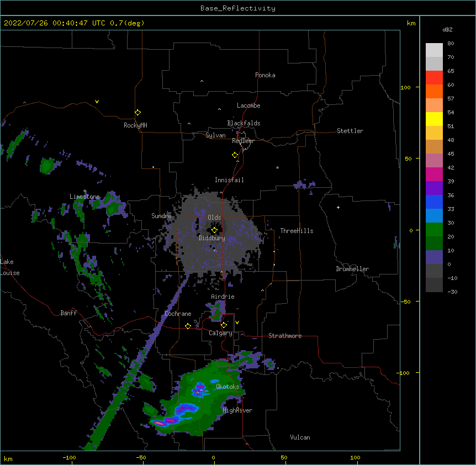Click the km label at bottom left
This screenshot has width=476, height=465.
pyautogui.click(x=8, y=458)
